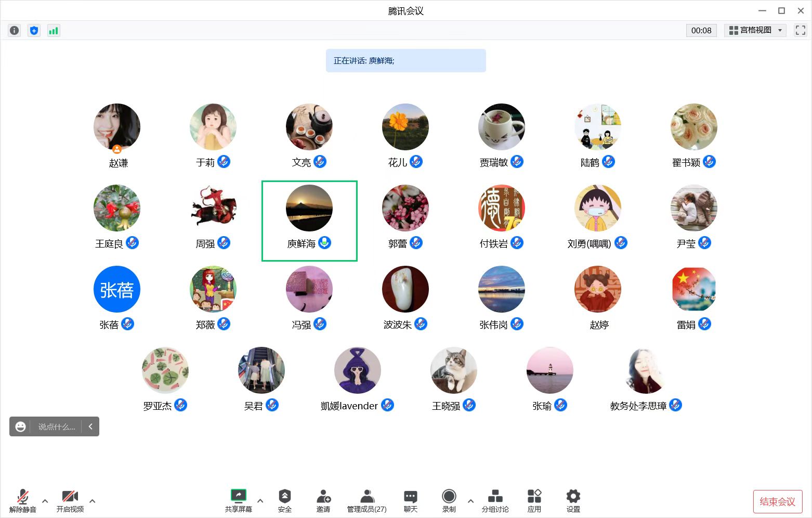Check the network signal status icon
This screenshot has width=812, height=518.
pyautogui.click(x=54, y=31)
